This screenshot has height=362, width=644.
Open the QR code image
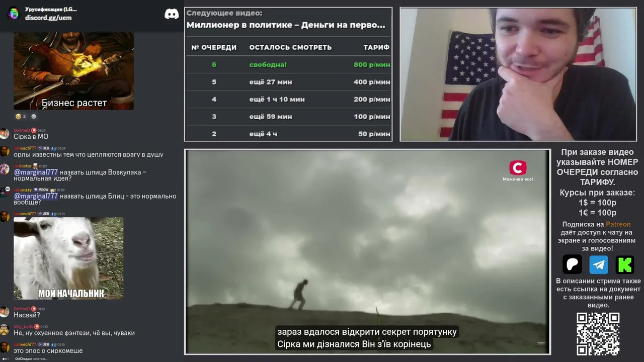(x=598, y=333)
